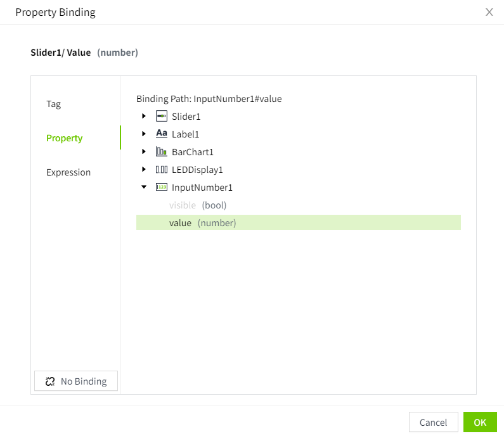504x434 pixels.
Task: Open the Expression tab
Action: click(68, 172)
